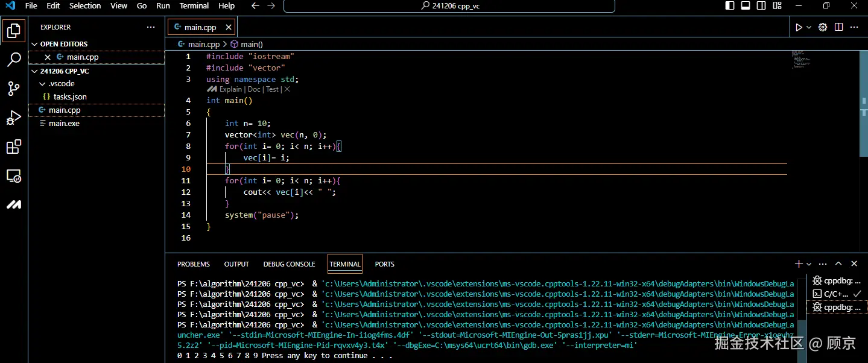Open the Edit menu

tap(53, 6)
